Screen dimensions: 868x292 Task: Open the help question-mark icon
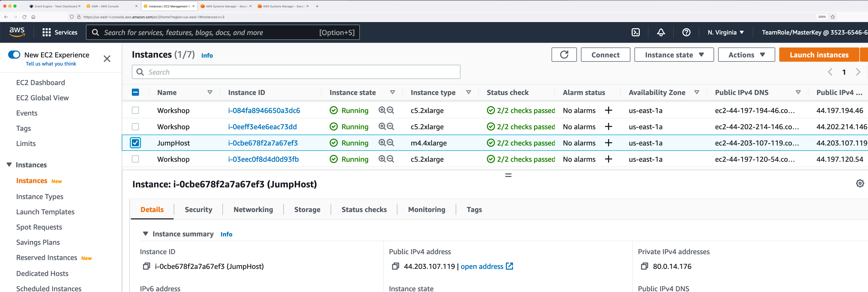(x=686, y=33)
